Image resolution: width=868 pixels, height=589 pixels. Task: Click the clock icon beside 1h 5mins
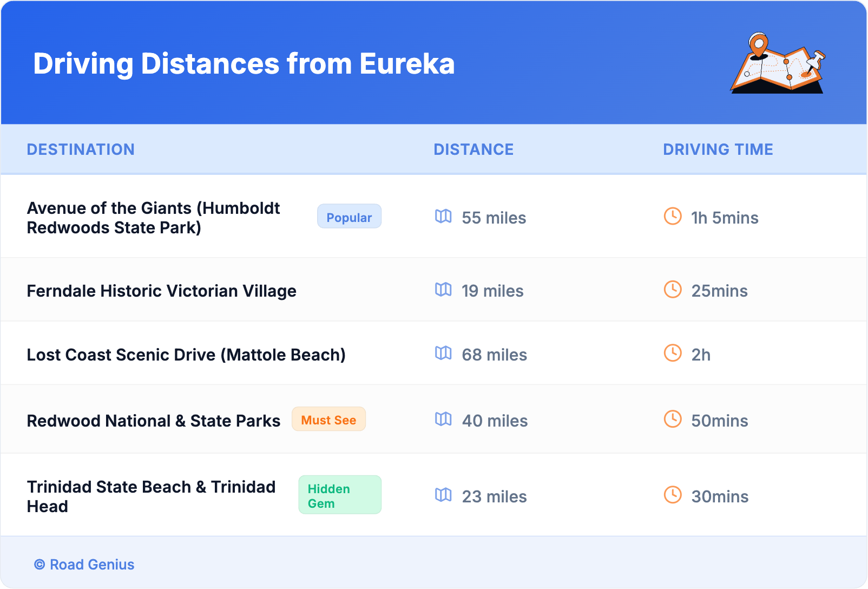(x=673, y=216)
